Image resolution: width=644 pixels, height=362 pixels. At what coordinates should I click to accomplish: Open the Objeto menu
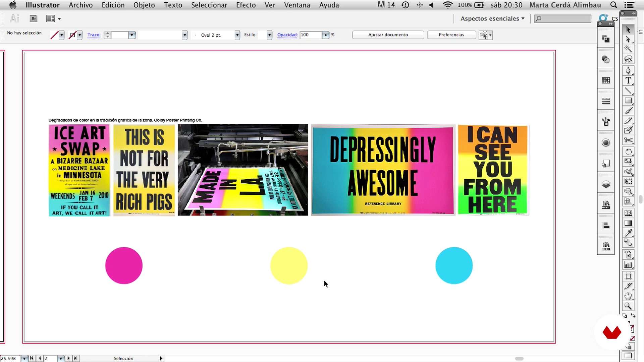point(144,5)
